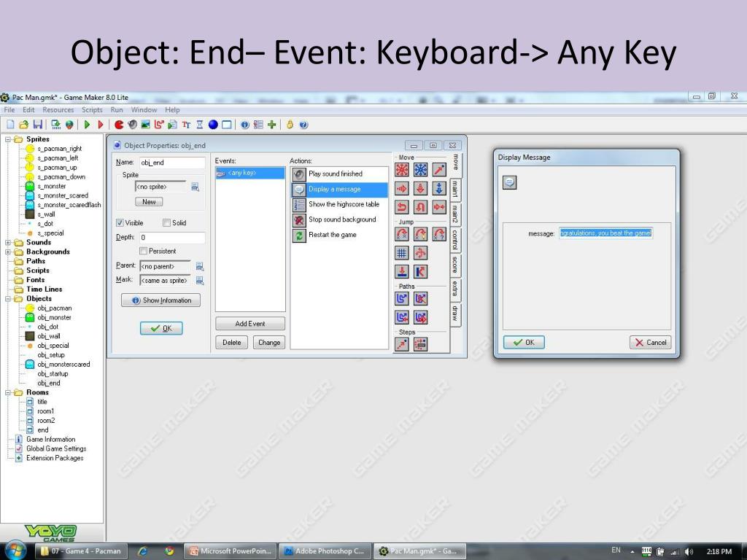Switch to the score actions tab
The image size is (747, 560).
pyautogui.click(x=455, y=264)
